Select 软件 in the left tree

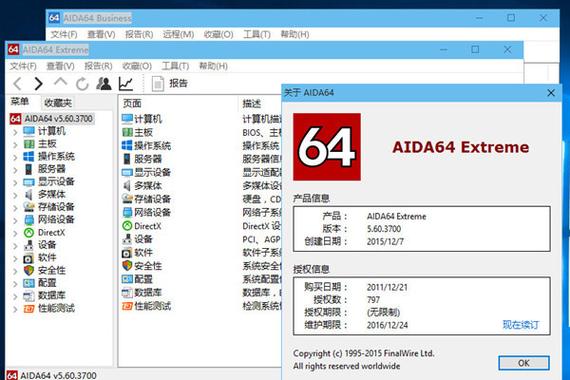click(47, 257)
